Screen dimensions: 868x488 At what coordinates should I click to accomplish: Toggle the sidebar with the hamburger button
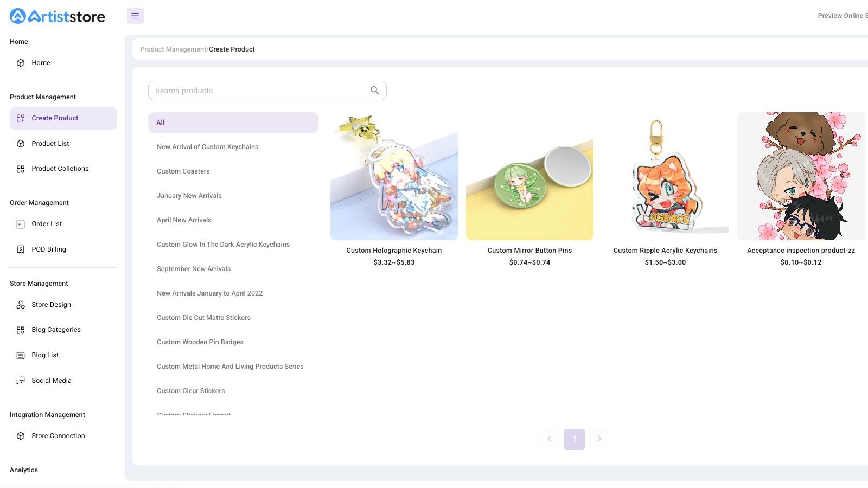click(135, 16)
